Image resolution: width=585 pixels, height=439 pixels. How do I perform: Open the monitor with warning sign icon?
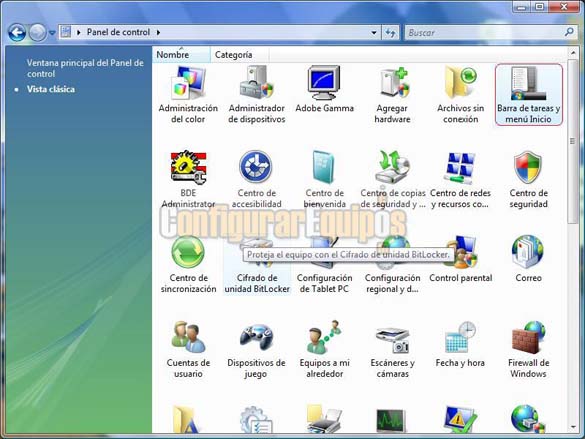pyautogui.click(x=460, y=419)
